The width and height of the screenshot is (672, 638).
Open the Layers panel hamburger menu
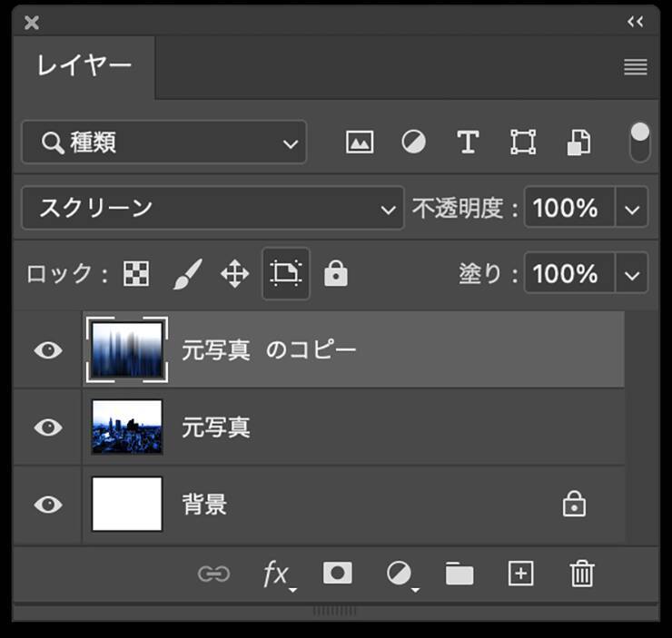635,67
